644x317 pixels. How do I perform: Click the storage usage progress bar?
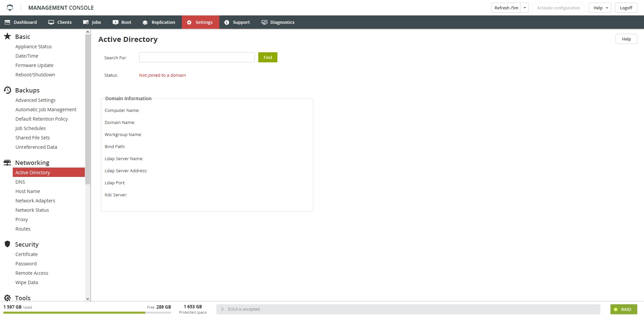[87, 313]
